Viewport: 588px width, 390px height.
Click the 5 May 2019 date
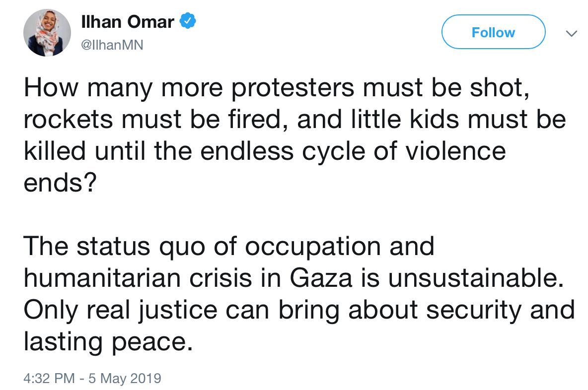tap(125, 378)
